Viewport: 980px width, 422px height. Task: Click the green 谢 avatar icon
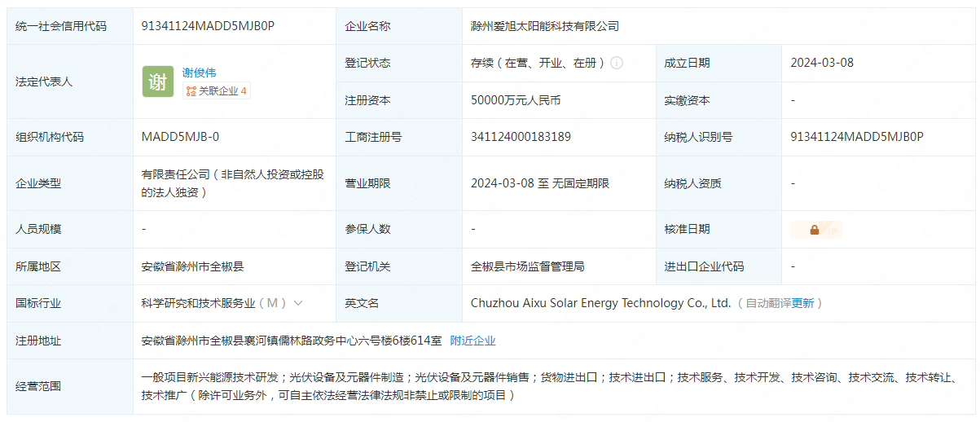pyautogui.click(x=158, y=81)
